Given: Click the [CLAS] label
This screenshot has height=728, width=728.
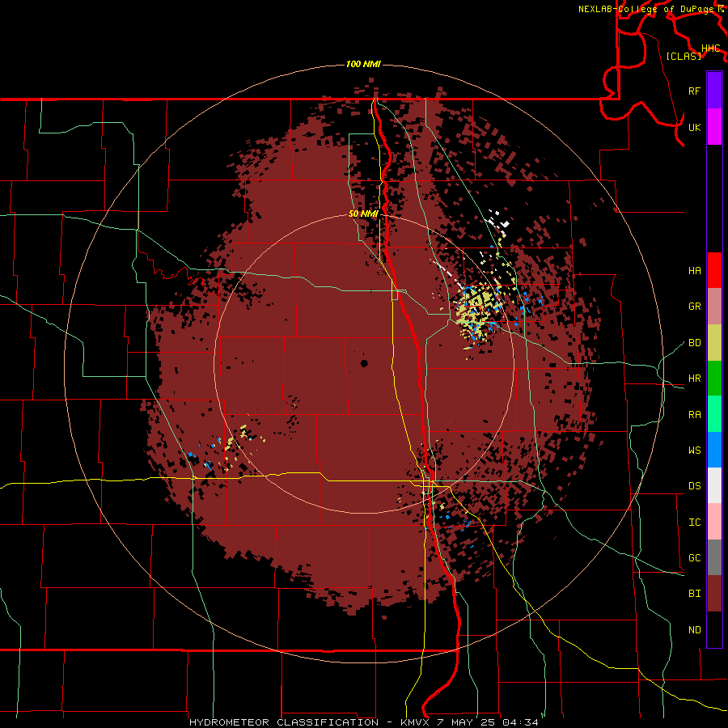Looking at the screenshot, I should 684,56.
